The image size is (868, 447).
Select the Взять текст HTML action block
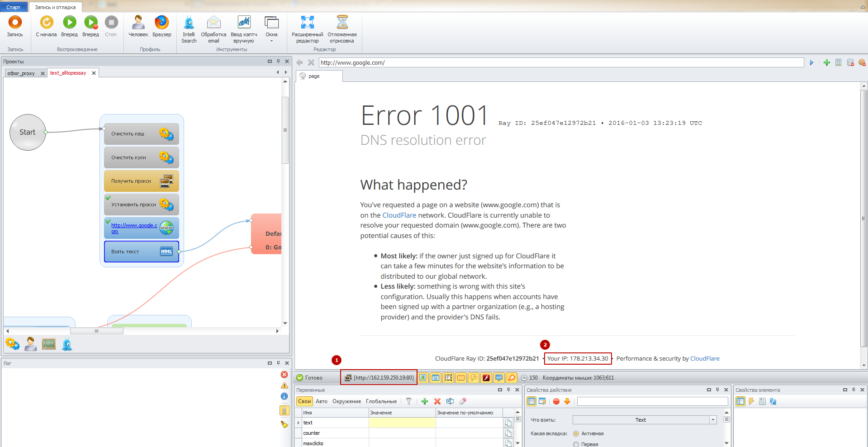[142, 252]
